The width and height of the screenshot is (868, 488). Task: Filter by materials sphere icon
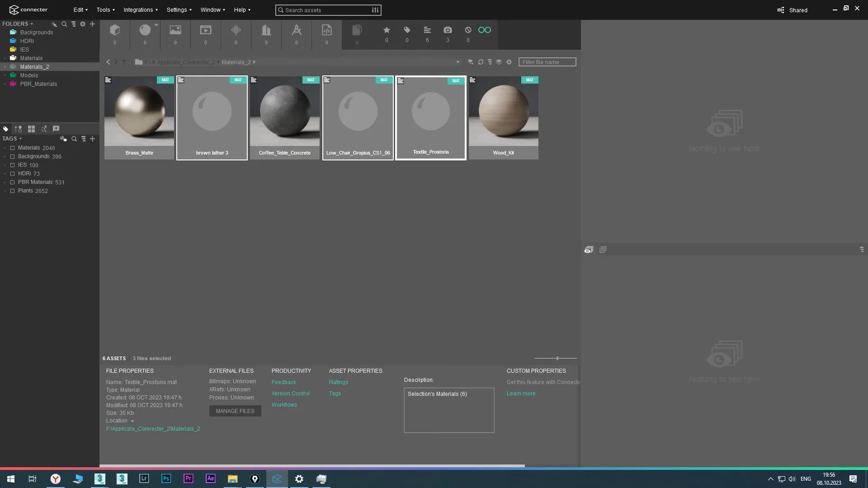(x=145, y=30)
